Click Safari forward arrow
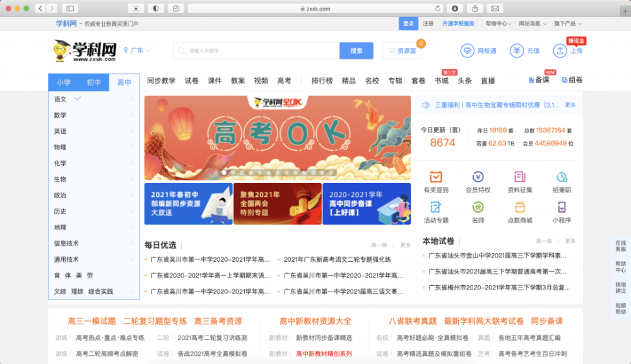This screenshot has height=364, width=631. pyautogui.click(x=52, y=8)
